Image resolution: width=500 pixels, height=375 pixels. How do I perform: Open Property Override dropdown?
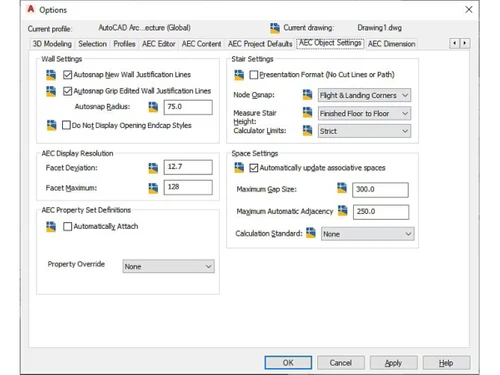click(168, 266)
